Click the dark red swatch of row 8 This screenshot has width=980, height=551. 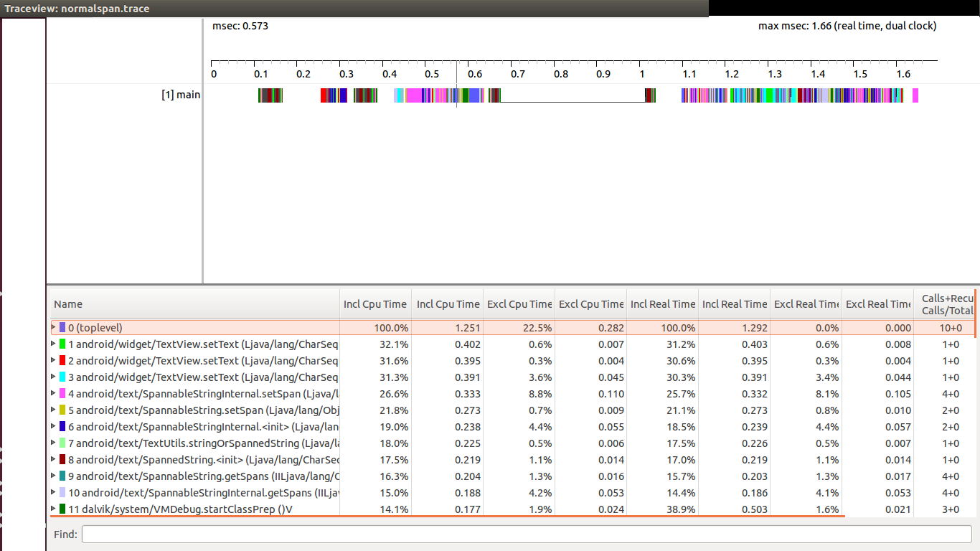62,460
